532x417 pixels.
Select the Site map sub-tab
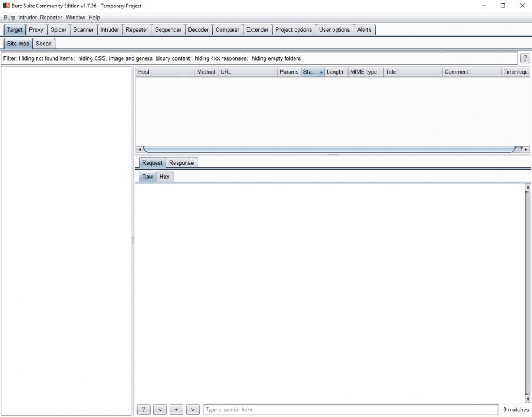(18, 44)
